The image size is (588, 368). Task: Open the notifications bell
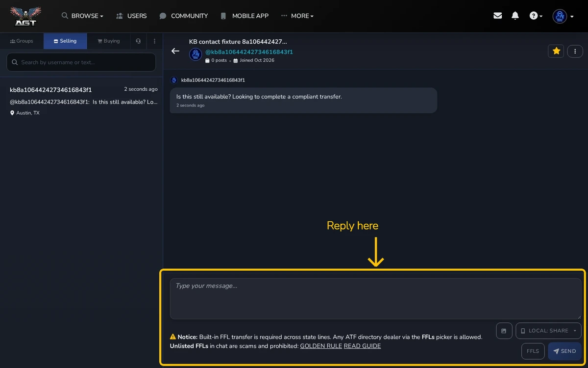(515, 16)
